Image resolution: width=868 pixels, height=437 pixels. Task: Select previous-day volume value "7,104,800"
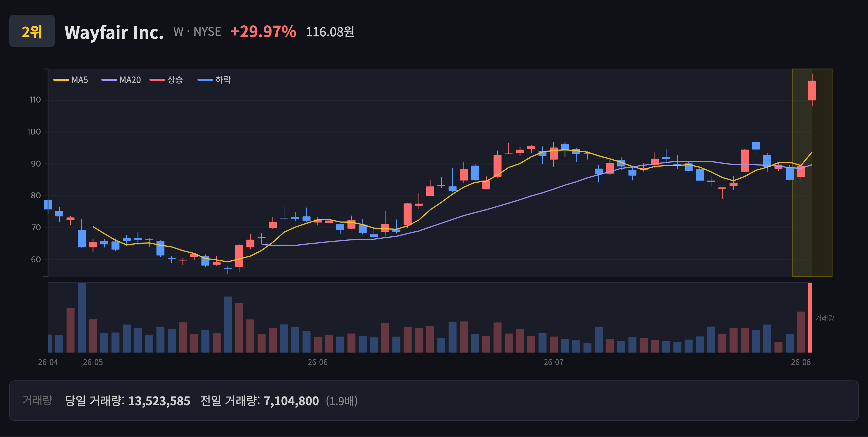291,401
